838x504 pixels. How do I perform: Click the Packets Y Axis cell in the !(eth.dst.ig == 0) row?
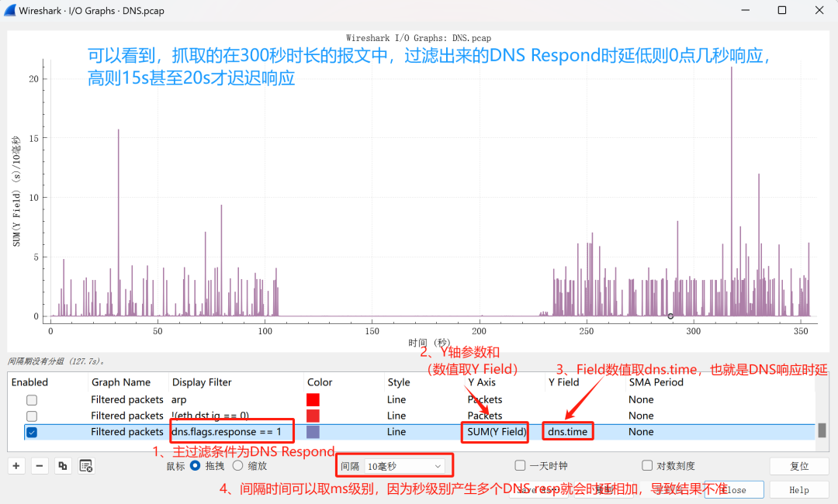(x=485, y=416)
